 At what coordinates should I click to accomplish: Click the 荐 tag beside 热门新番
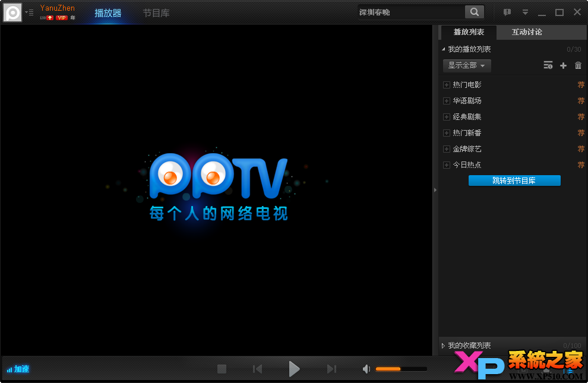pyautogui.click(x=581, y=133)
